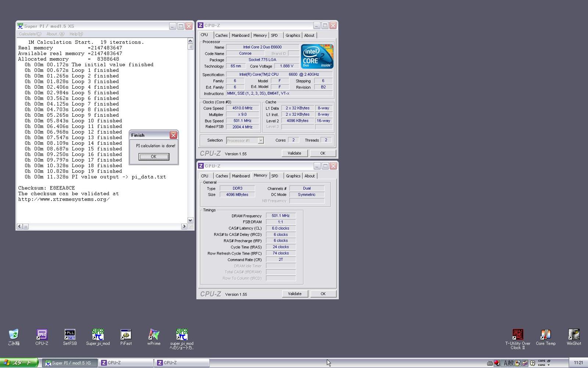Select the first CPU-Z taskbar button
The image size is (588, 368).
pos(126,363)
